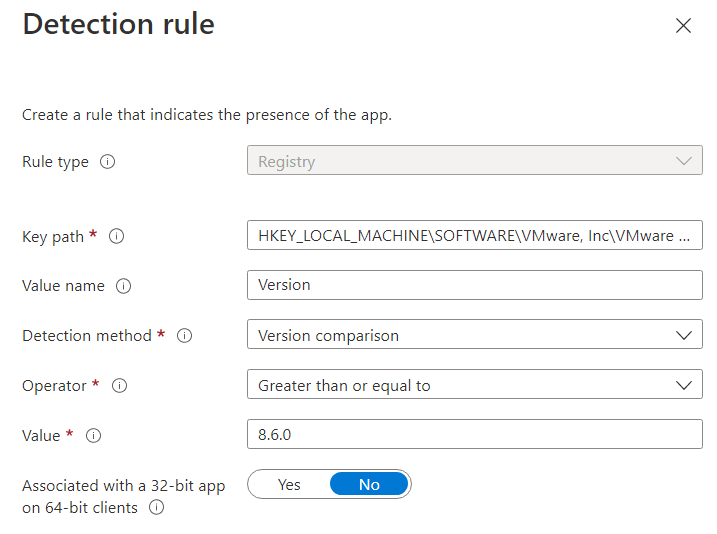Click info icon next to Operator
This screenshot has width=717, height=534.
pyautogui.click(x=119, y=385)
